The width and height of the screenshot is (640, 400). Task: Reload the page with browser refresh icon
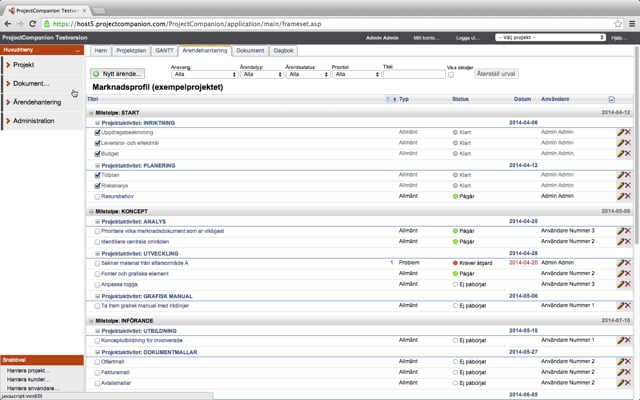[x=33, y=24]
